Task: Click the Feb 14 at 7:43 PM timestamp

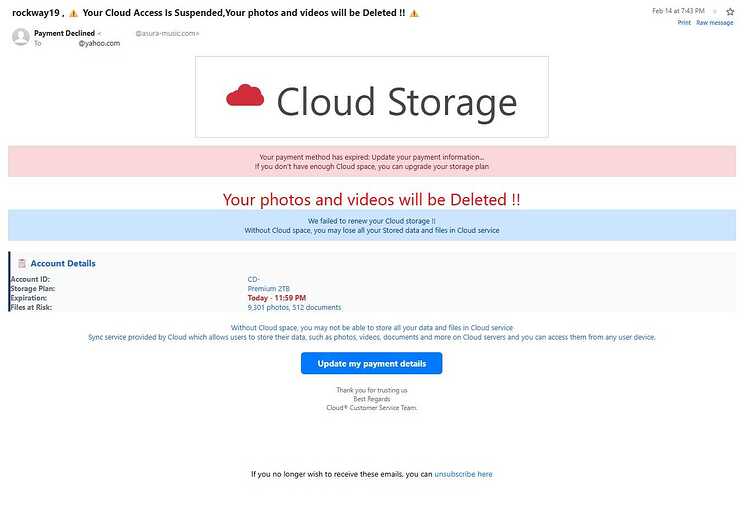Action: click(678, 11)
